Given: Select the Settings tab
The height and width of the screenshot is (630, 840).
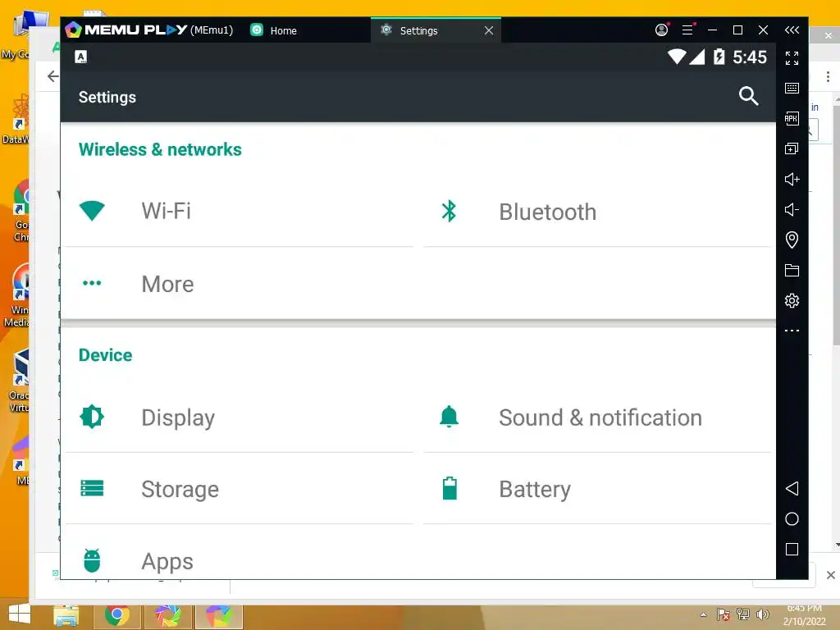Looking at the screenshot, I should pos(419,30).
